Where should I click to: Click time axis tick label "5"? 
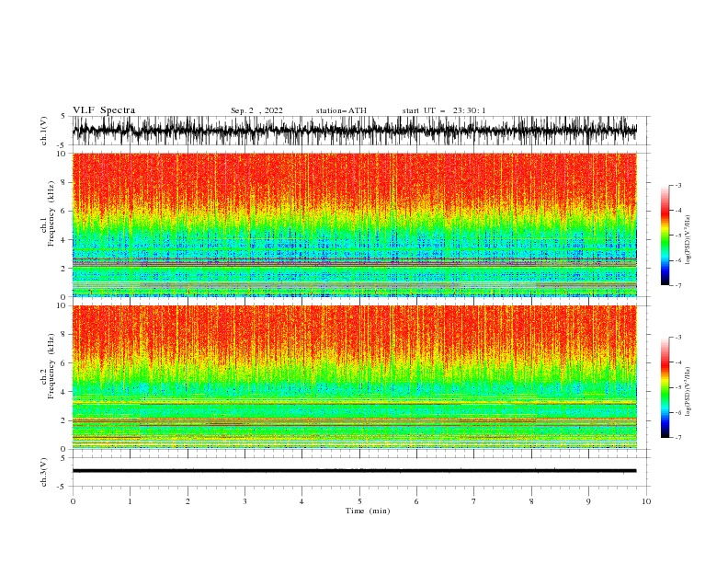pyautogui.click(x=359, y=501)
